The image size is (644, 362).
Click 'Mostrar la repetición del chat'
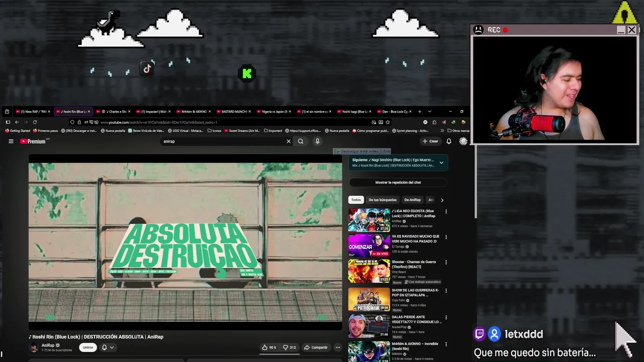pos(398,183)
